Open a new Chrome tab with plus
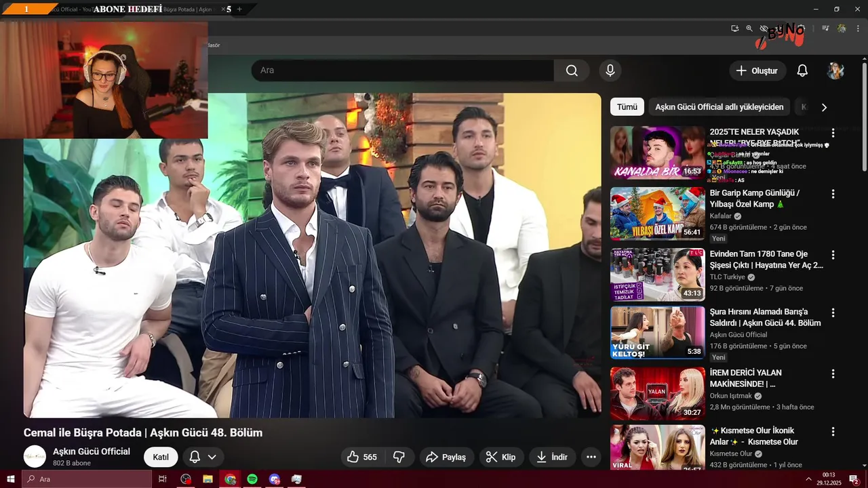Screen dimensions: 868x488 pos(239,9)
